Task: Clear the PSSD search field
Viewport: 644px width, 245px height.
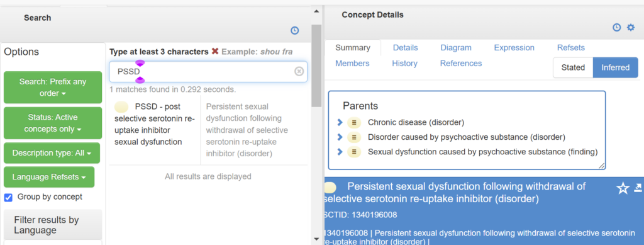Action: click(x=299, y=72)
